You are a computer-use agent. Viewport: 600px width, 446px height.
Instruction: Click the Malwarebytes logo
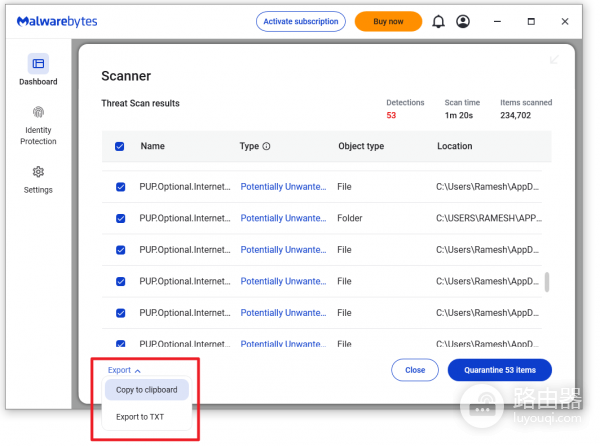pos(57,21)
